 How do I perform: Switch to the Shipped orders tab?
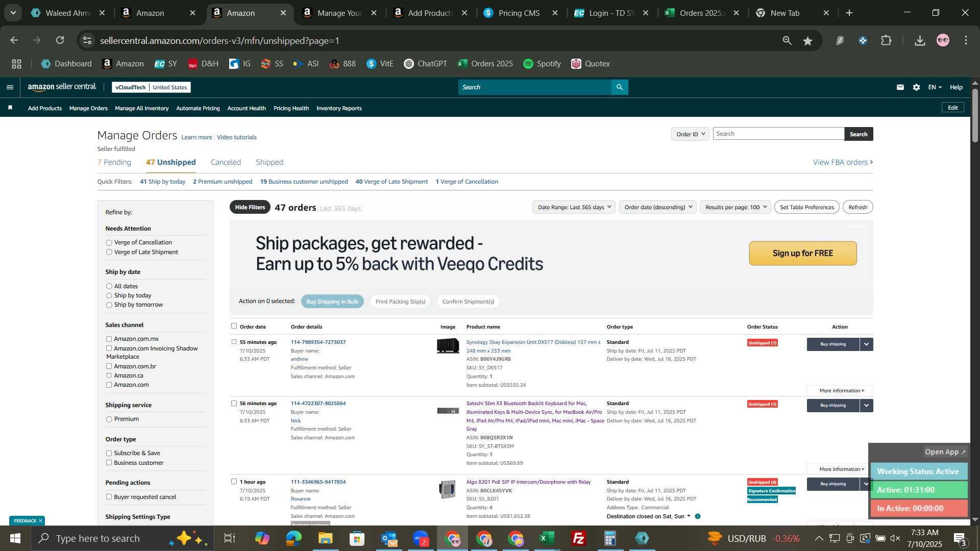tap(269, 162)
